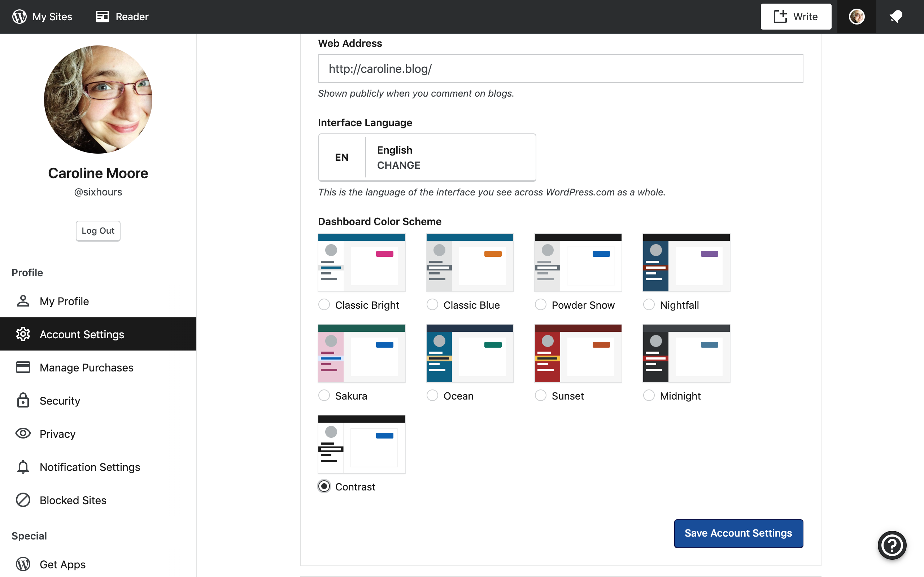Switch to the Reader section
Image resolution: width=924 pixels, height=577 pixels.
pos(121,17)
